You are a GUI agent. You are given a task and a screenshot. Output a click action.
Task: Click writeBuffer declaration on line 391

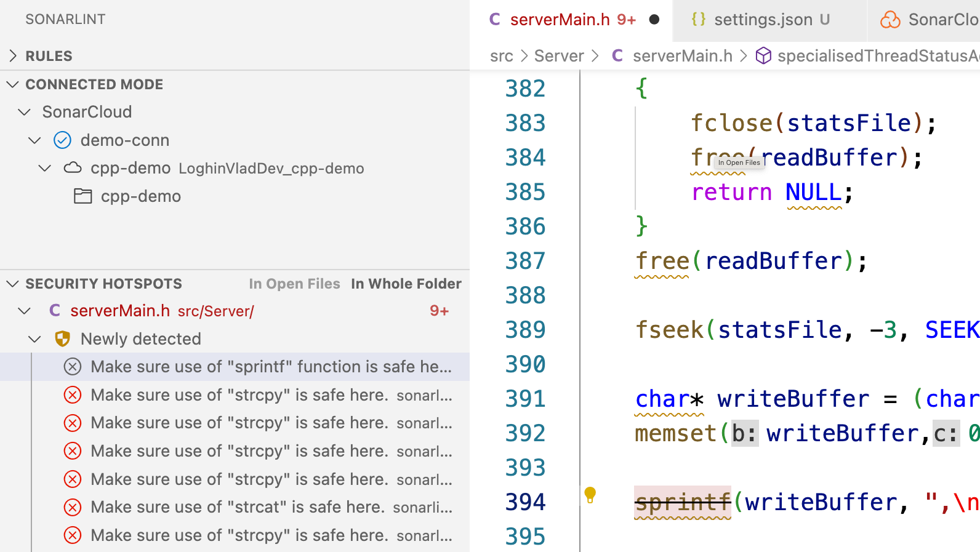point(793,399)
